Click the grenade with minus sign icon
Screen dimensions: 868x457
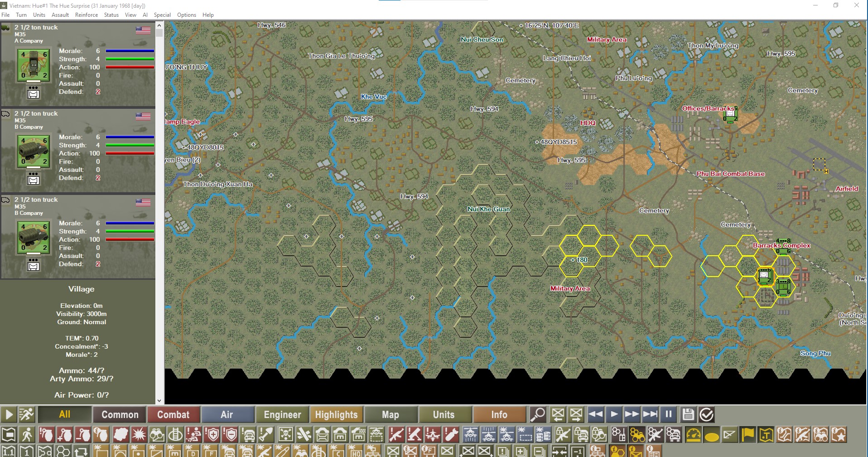pos(83,435)
